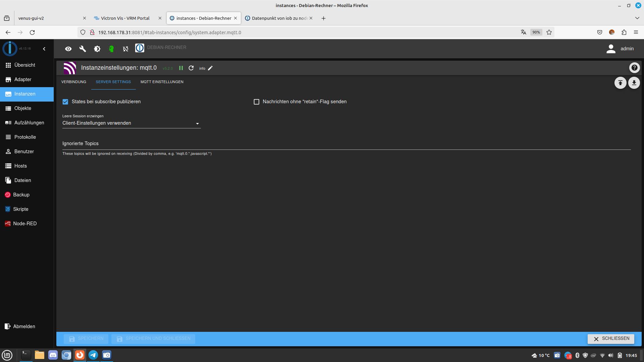Click the wrench system settings icon
The height and width of the screenshot is (362, 644).
83,49
